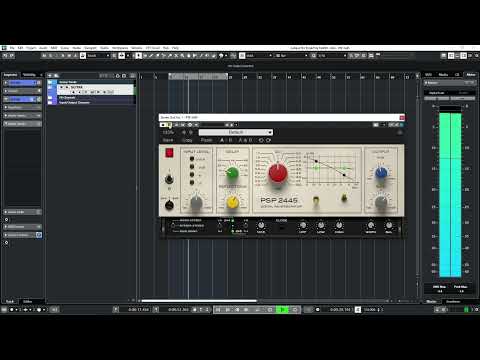The image size is (480, 360).
Task: Select the Glue tool
Action: [170, 56]
